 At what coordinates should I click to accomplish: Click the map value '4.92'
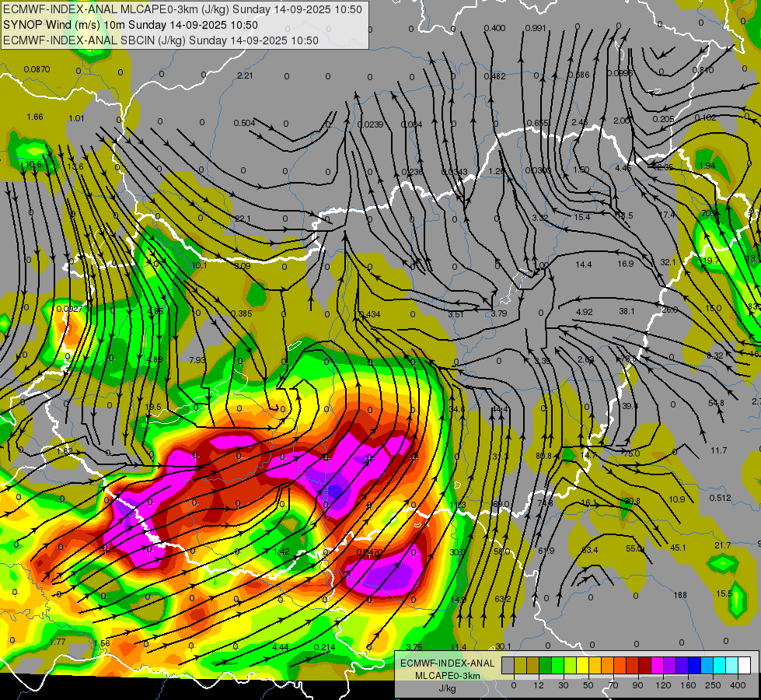pos(585,312)
